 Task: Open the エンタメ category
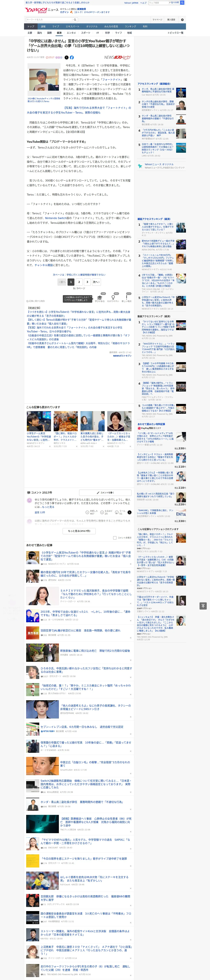71,33
